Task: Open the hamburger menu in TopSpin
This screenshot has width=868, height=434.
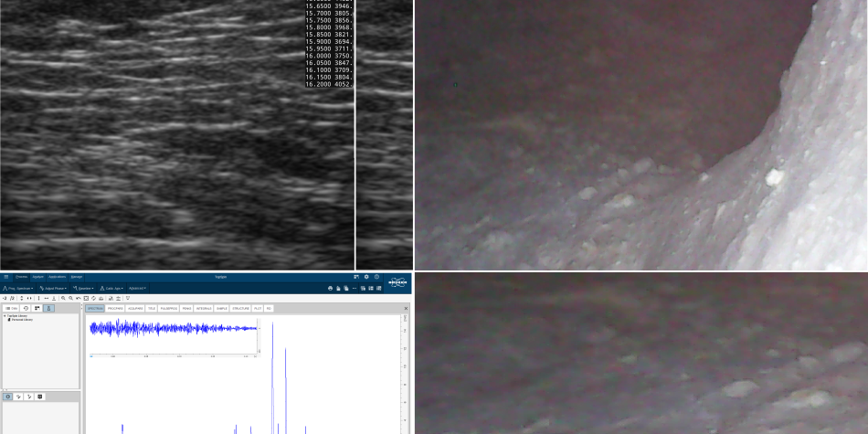Action: [5, 276]
